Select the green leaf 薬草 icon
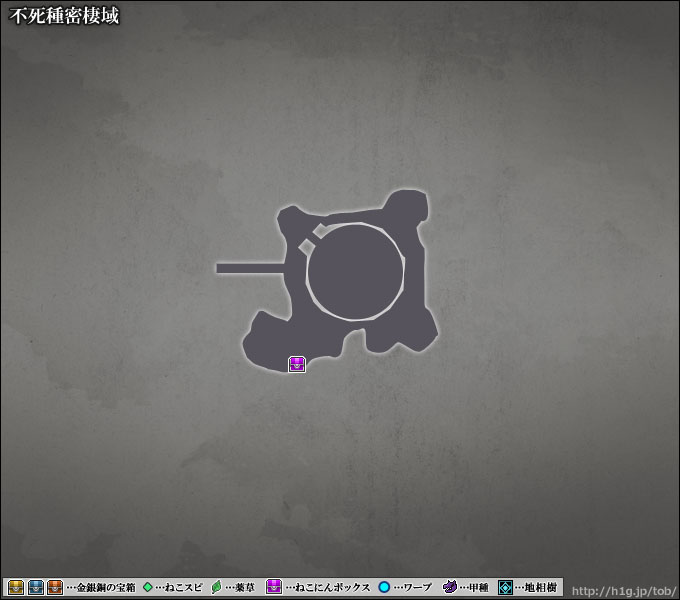The width and height of the screenshot is (680, 600). coord(216,587)
